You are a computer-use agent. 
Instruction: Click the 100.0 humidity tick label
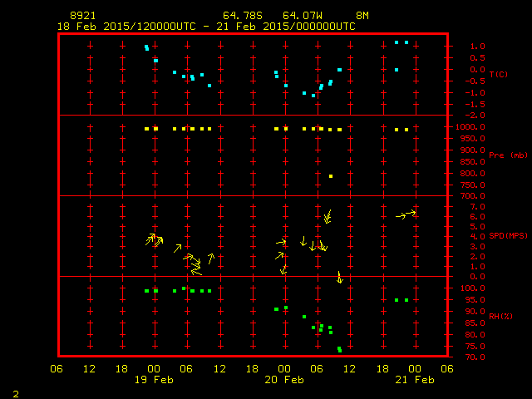[x=469, y=288]
